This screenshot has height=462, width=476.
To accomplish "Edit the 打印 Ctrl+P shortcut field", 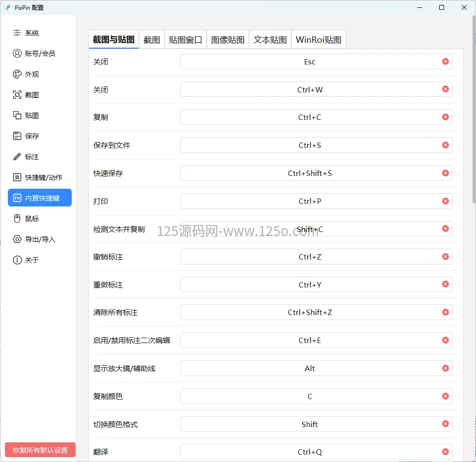I will click(x=309, y=201).
